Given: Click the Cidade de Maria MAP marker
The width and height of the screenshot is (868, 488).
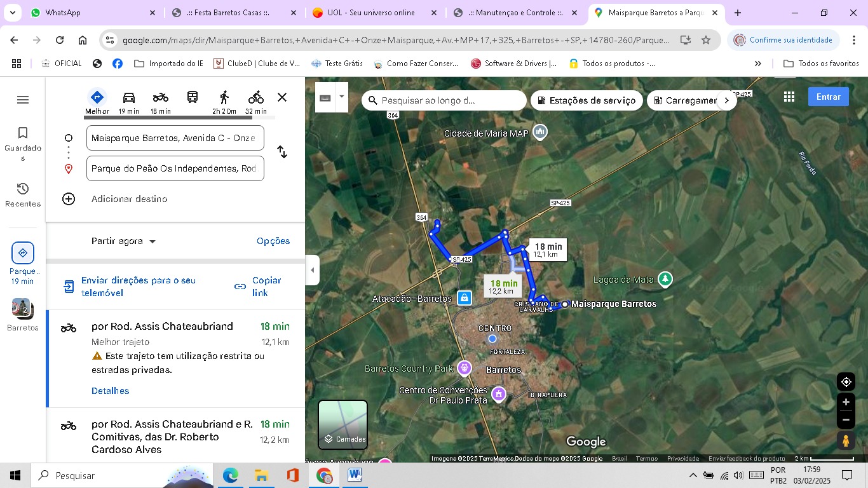Looking at the screenshot, I should pyautogui.click(x=540, y=132).
